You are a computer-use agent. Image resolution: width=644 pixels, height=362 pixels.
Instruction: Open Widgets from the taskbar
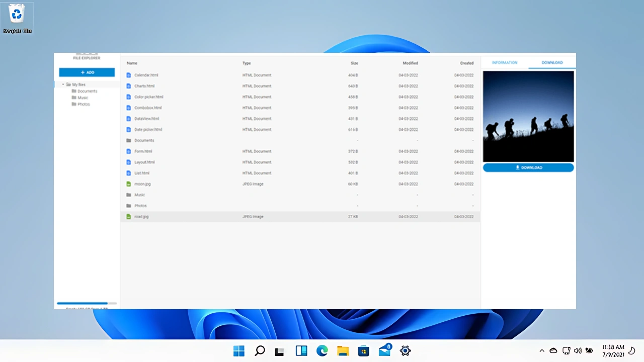[x=301, y=351]
